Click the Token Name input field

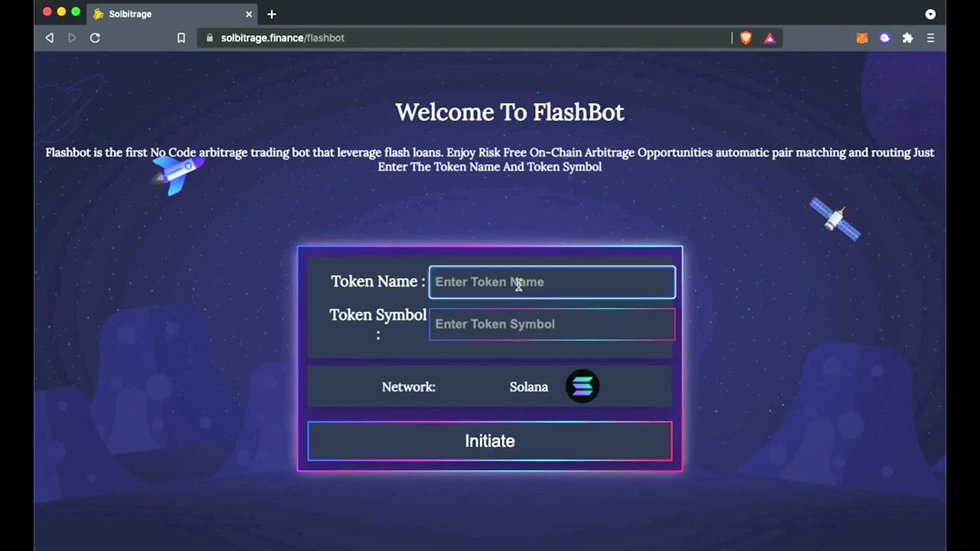tap(552, 282)
